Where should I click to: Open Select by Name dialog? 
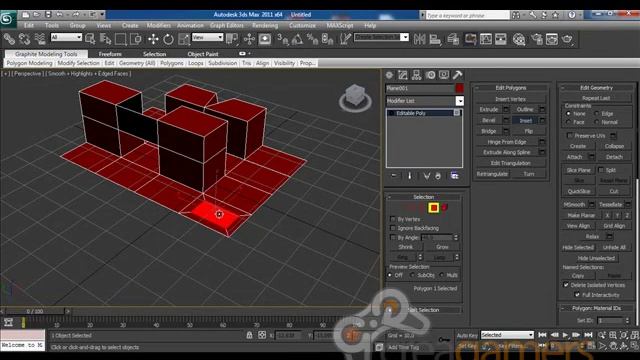(105, 39)
